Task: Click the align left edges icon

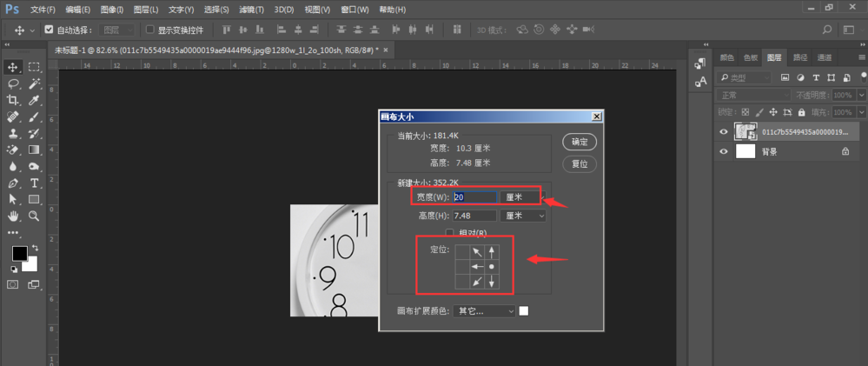Action: (x=282, y=30)
